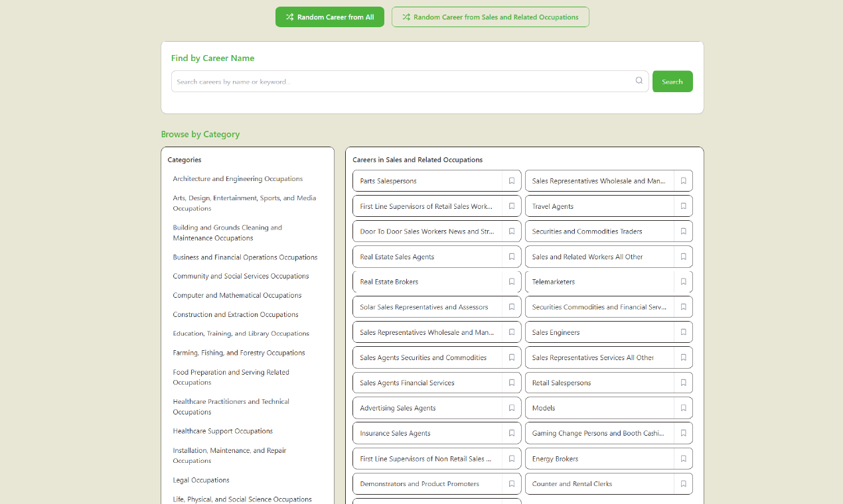Open Sales Agents Financial Services career
Image resolution: width=843 pixels, height=504 pixels.
coord(427,383)
